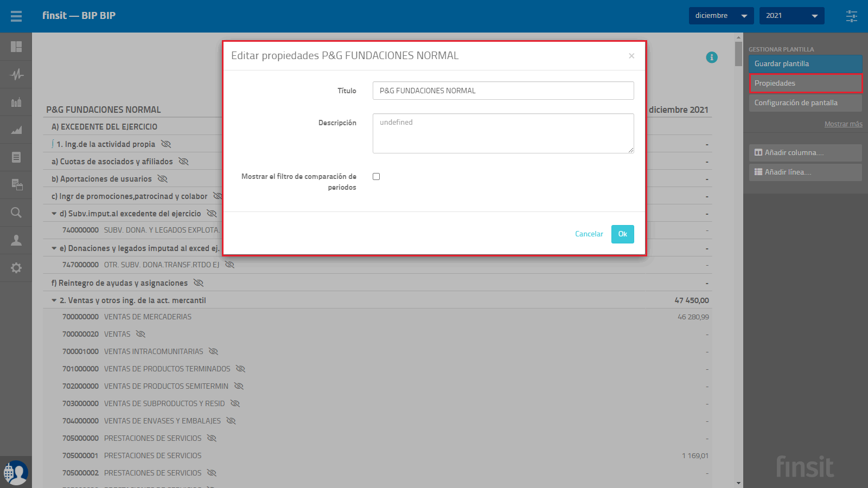Collapse the Donaciones y legados imputad group
Screen dimensions: 868x488
click(54, 248)
